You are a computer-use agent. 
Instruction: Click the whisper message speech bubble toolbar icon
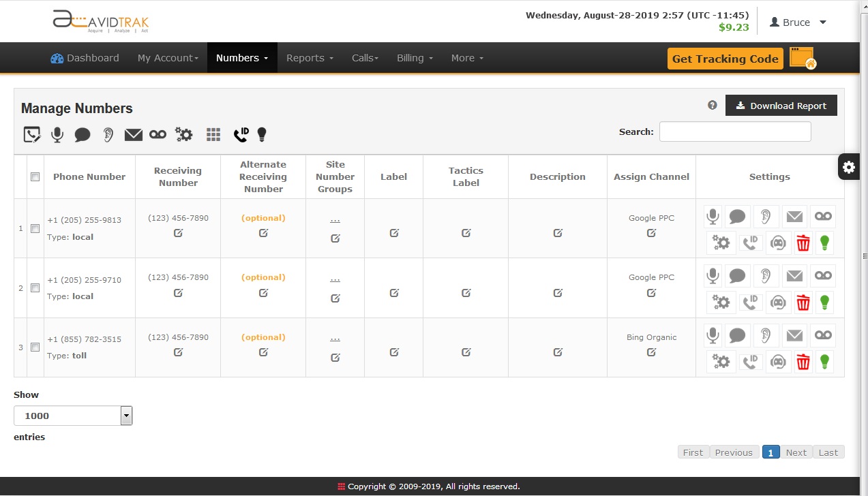[x=83, y=135]
